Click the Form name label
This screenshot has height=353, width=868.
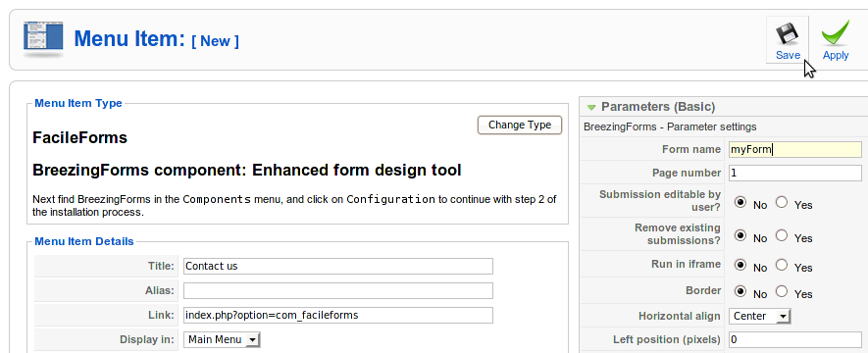[x=691, y=149]
